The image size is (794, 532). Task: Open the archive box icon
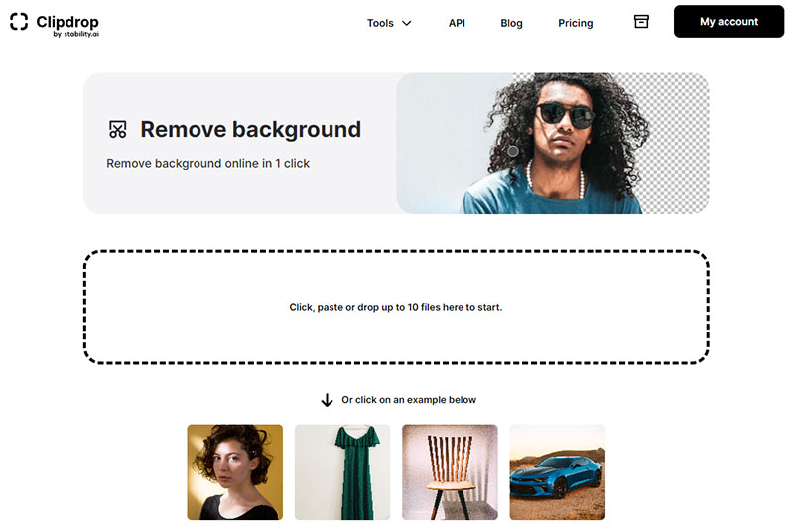pyautogui.click(x=641, y=21)
